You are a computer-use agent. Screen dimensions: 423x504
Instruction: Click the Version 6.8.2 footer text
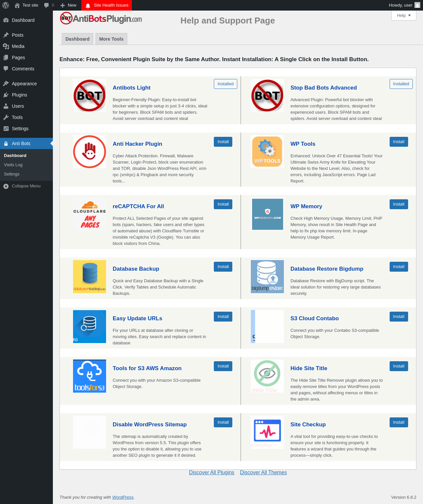pyautogui.click(x=404, y=497)
